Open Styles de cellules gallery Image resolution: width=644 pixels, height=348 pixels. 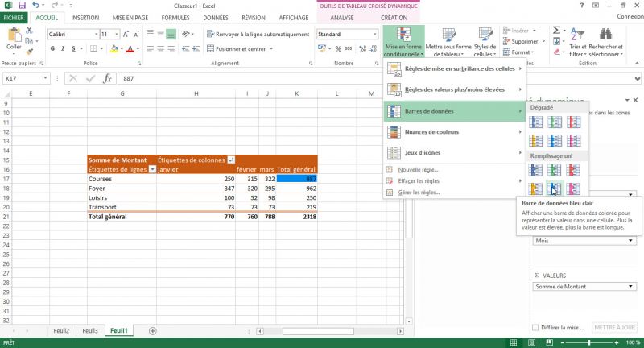(485, 42)
